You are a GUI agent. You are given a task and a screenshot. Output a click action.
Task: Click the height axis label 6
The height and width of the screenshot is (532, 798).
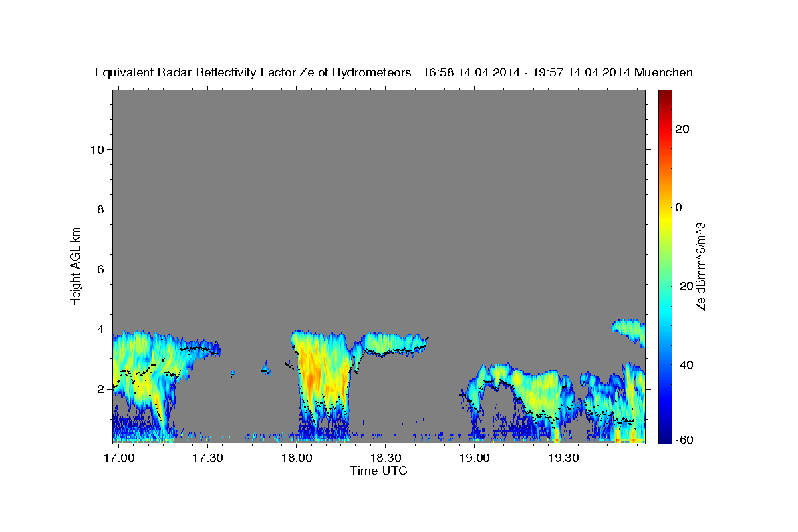point(101,269)
